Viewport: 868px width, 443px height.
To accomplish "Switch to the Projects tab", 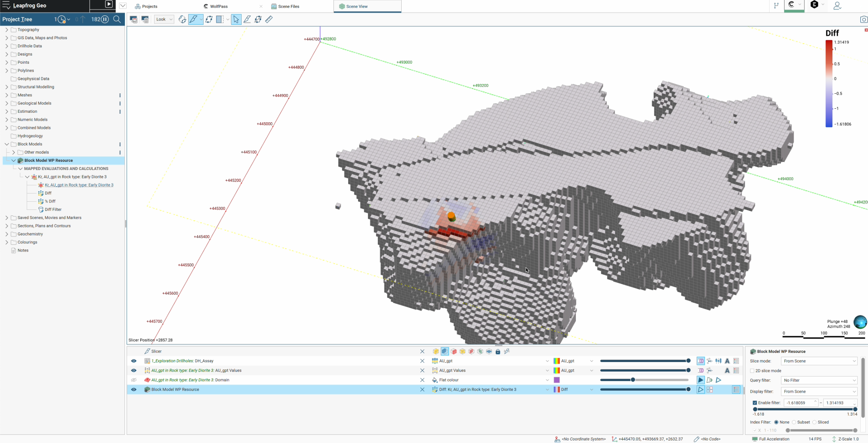I will click(149, 6).
